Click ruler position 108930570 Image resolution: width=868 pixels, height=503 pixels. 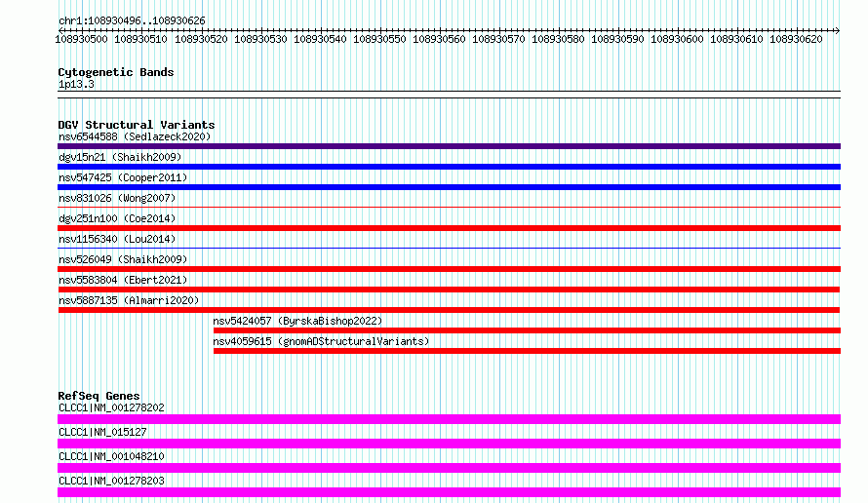pos(498,39)
